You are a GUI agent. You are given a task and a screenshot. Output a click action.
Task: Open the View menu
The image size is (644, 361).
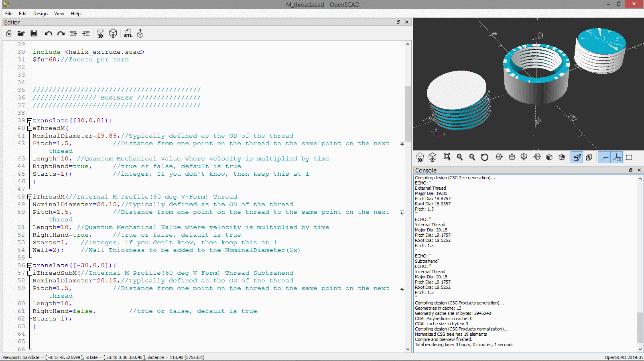(59, 14)
